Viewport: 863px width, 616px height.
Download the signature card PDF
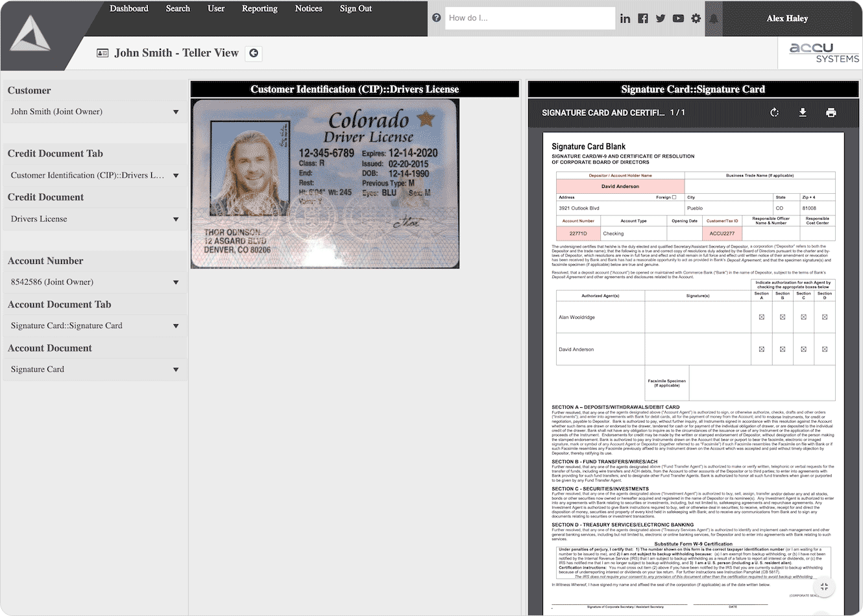(803, 113)
